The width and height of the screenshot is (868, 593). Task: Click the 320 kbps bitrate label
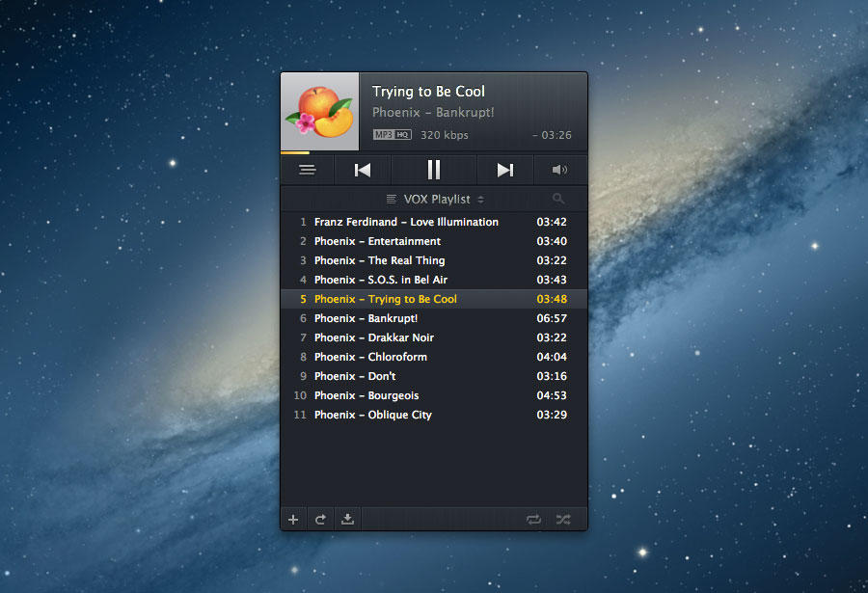pos(444,135)
